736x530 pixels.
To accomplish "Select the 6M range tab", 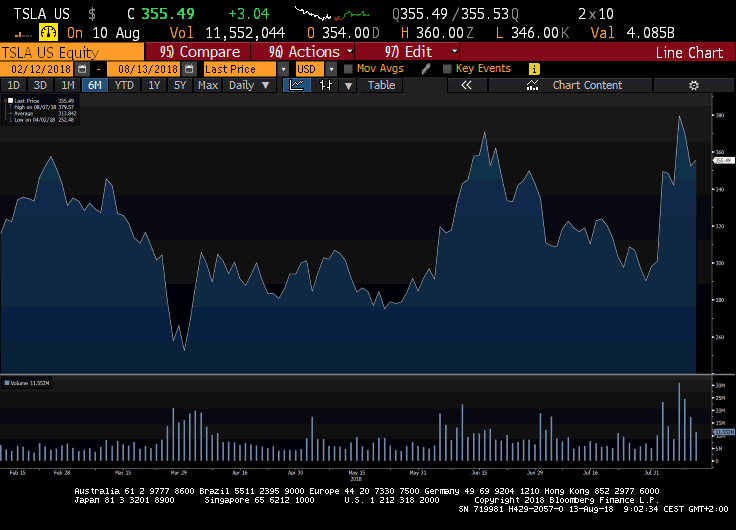I will (95, 85).
